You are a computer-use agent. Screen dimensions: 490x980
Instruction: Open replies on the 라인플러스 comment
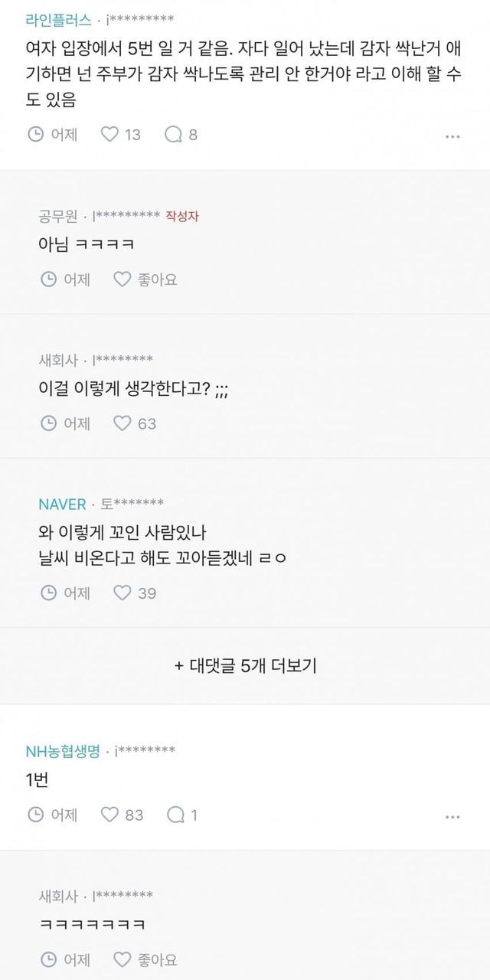(x=174, y=135)
